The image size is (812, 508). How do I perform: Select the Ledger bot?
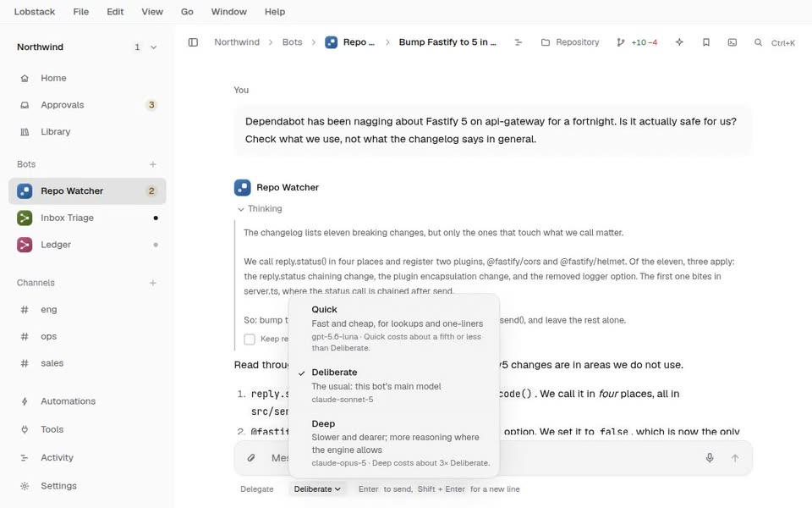pyautogui.click(x=87, y=245)
